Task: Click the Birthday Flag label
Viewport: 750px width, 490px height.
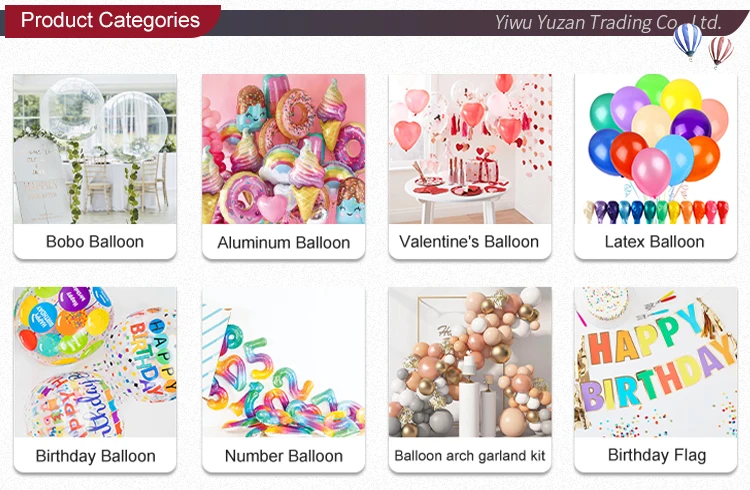Action: 657,455
